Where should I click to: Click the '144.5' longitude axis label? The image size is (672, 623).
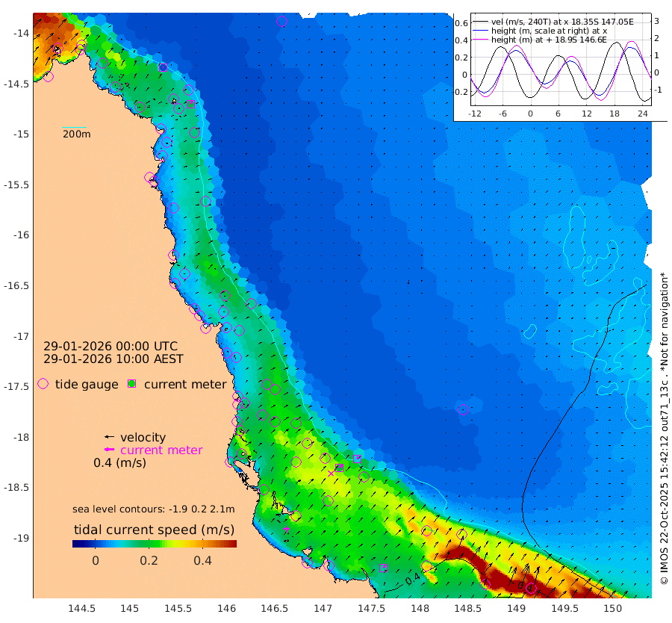pos(81,608)
